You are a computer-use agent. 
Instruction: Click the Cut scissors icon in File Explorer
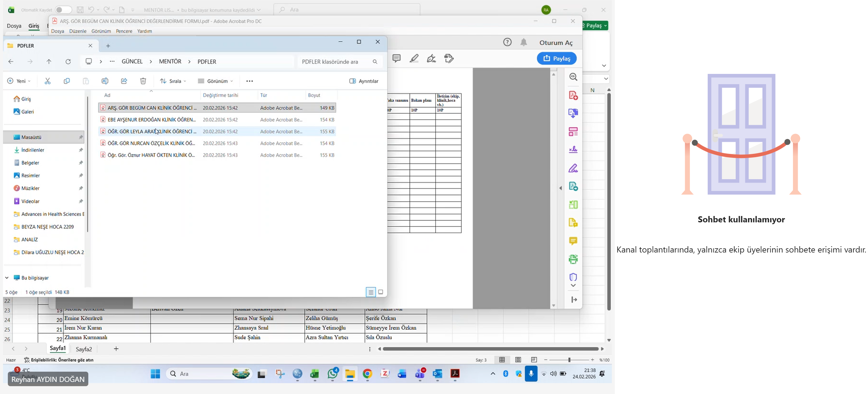click(48, 81)
